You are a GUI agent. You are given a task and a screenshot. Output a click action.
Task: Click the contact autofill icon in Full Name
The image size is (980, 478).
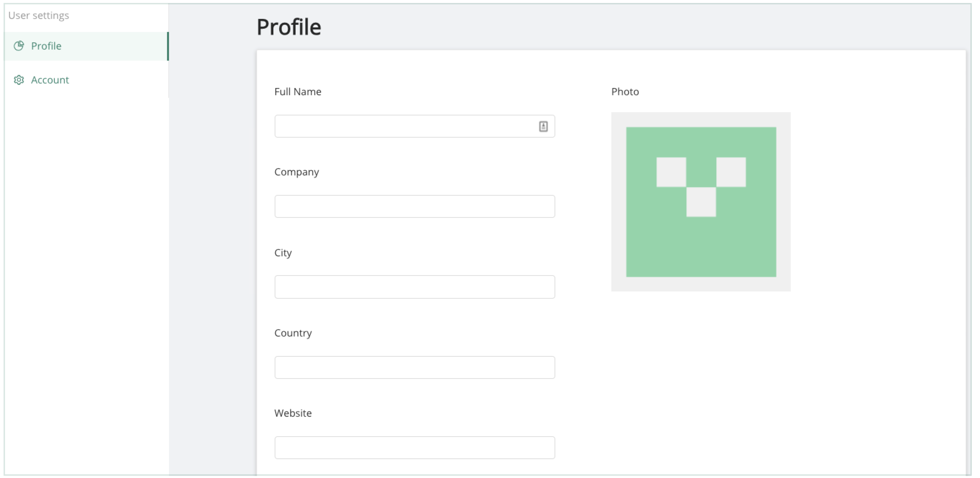point(543,126)
